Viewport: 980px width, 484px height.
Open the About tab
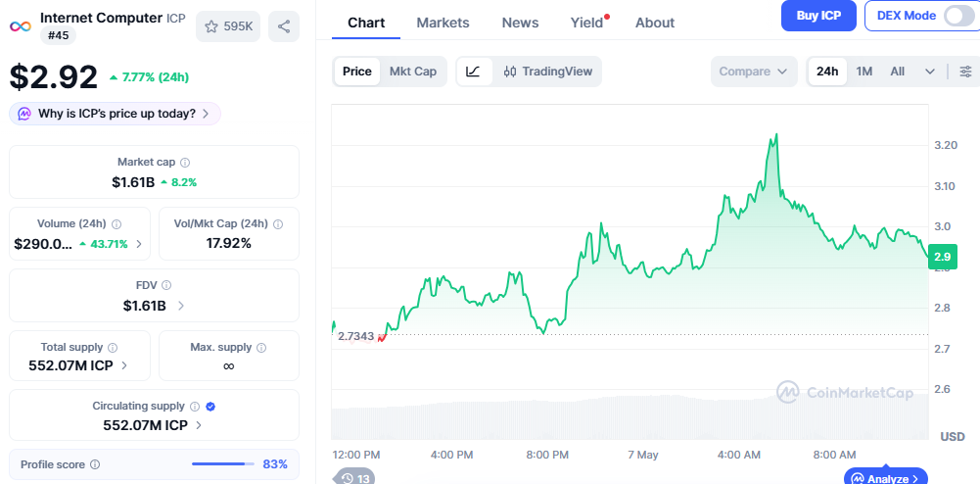click(655, 24)
